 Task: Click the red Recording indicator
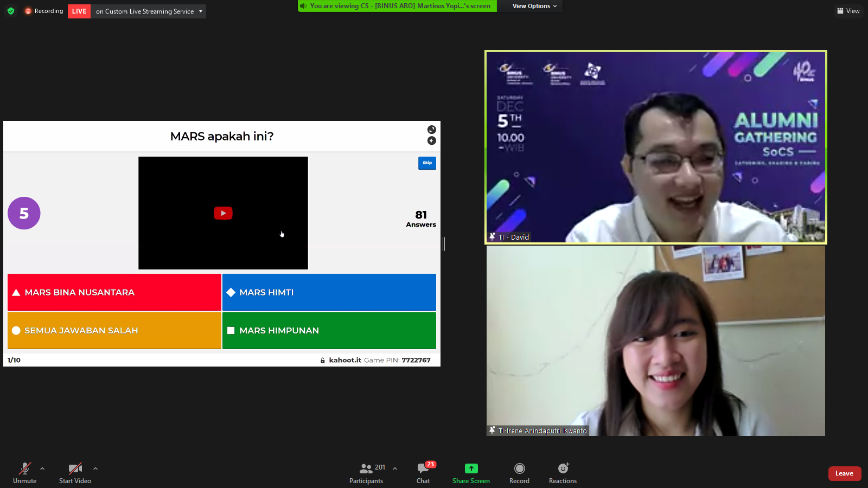[x=44, y=11]
